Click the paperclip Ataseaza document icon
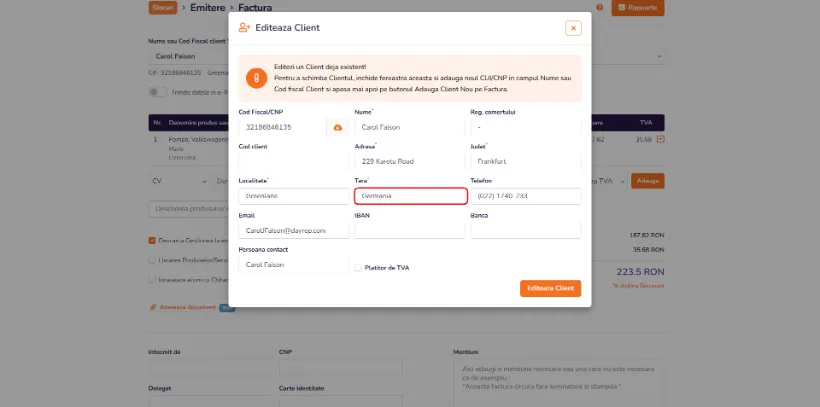 (x=153, y=307)
